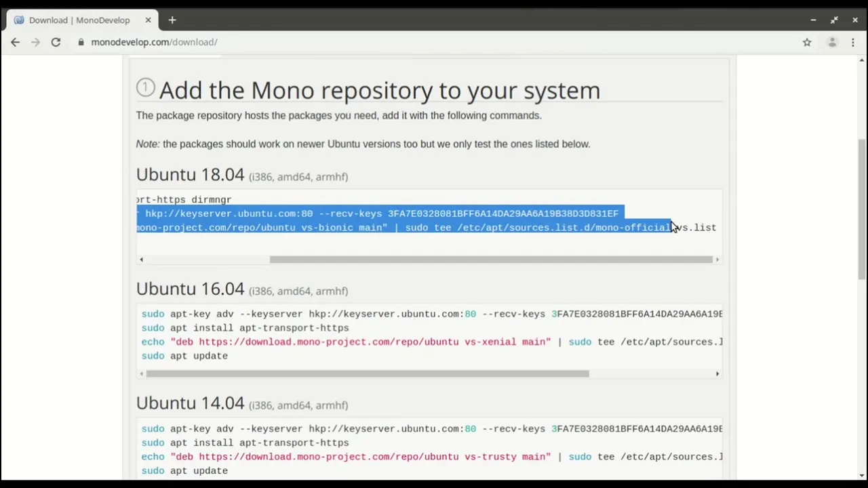868x488 pixels.
Task: Click the highlighted keyserver line in 18.04 code
Action: point(377,213)
